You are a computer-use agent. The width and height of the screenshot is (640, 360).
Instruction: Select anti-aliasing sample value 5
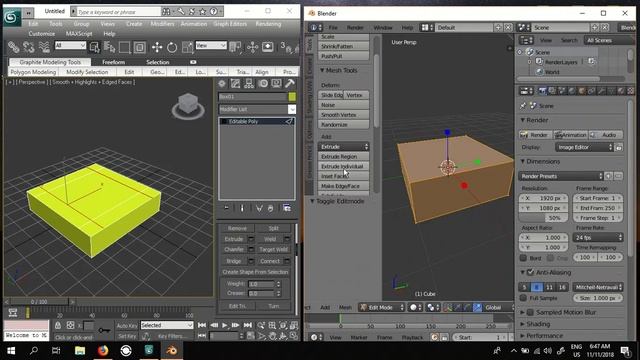524,287
